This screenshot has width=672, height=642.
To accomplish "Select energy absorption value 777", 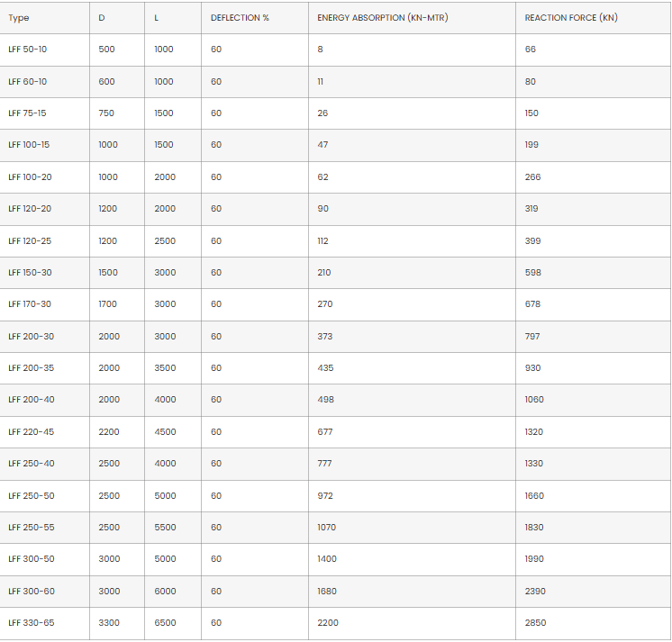I will [325, 464].
